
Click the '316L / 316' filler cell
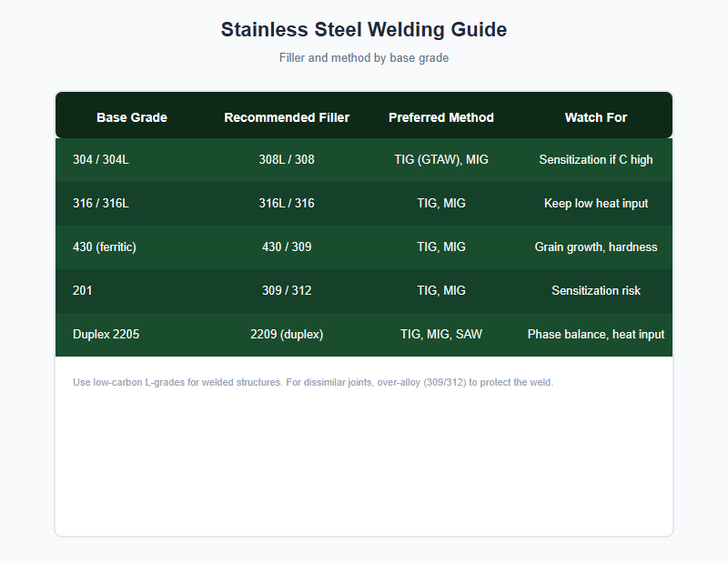point(287,204)
